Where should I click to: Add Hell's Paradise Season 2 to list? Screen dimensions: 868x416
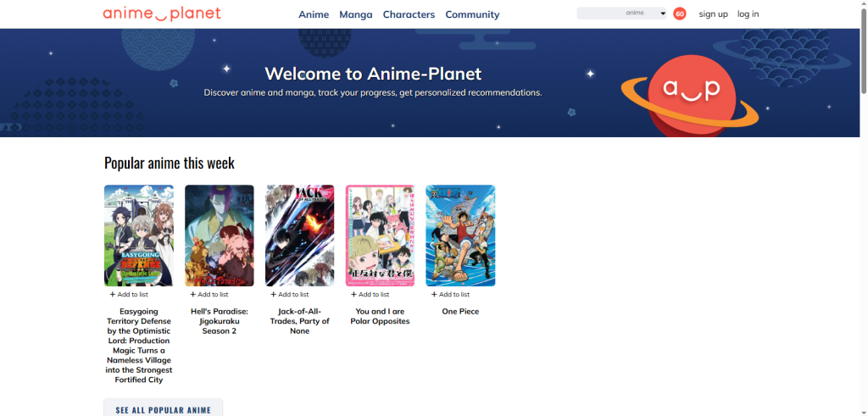click(209, 294)
